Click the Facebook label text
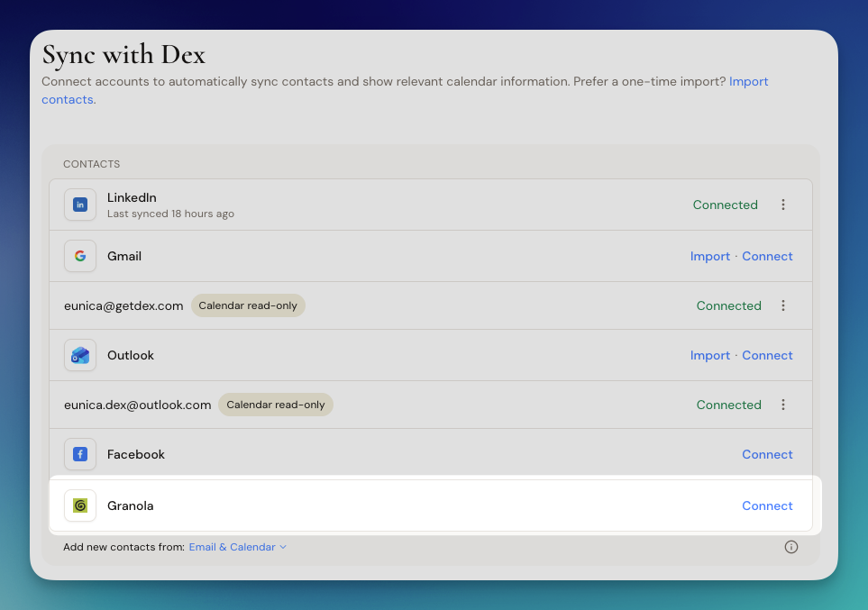This screenshot has width=868, height=610. (x=136, y=454)
